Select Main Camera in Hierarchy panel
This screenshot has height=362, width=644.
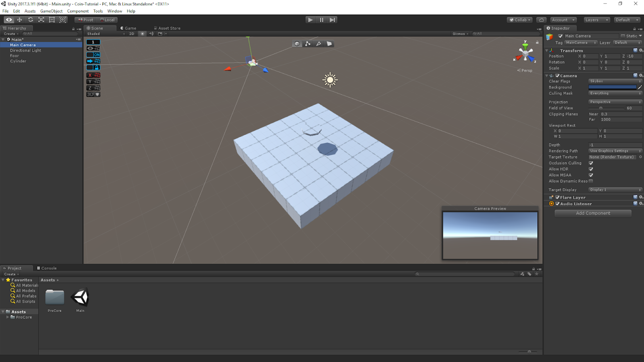point(23,45)
